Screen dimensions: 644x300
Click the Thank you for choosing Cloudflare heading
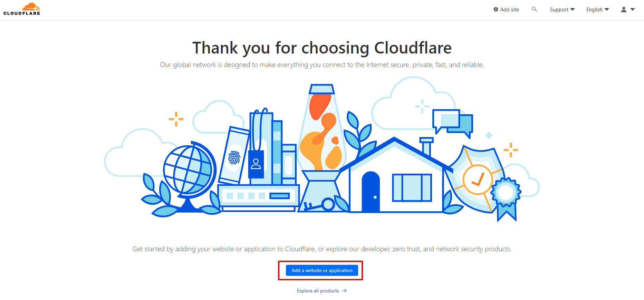pos(322,48)
